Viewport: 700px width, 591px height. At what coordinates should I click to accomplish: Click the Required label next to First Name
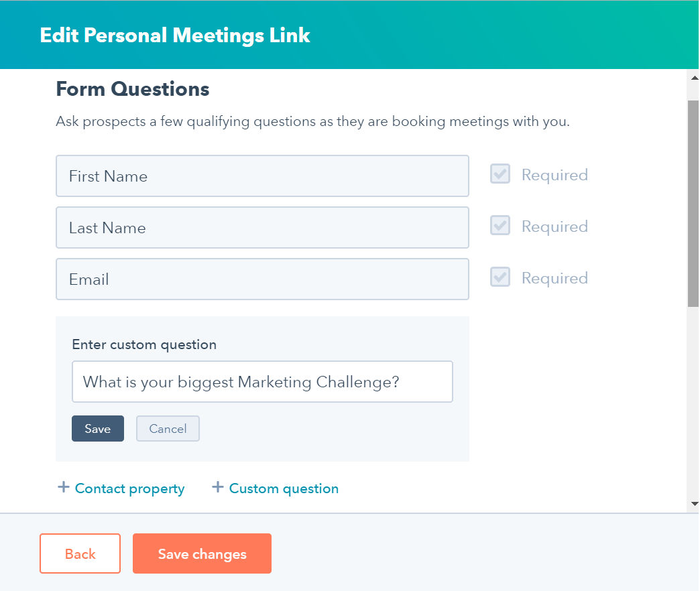click(555, 175)
